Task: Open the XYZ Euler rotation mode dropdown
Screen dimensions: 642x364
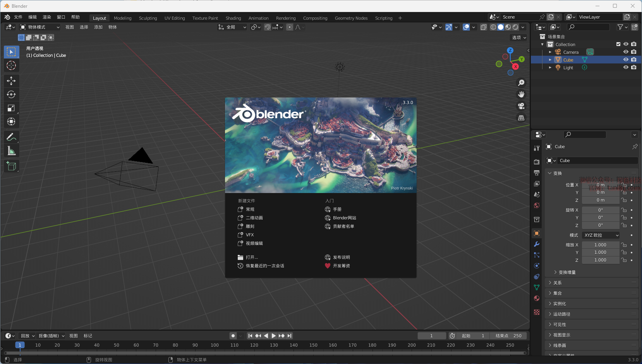Action: pyautogui.click(x=601, y=235)
